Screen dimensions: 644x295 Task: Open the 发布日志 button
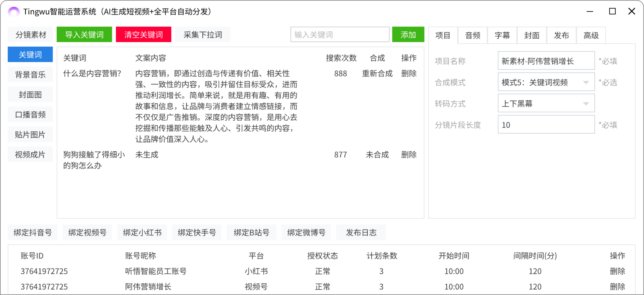tap(361, 232)
